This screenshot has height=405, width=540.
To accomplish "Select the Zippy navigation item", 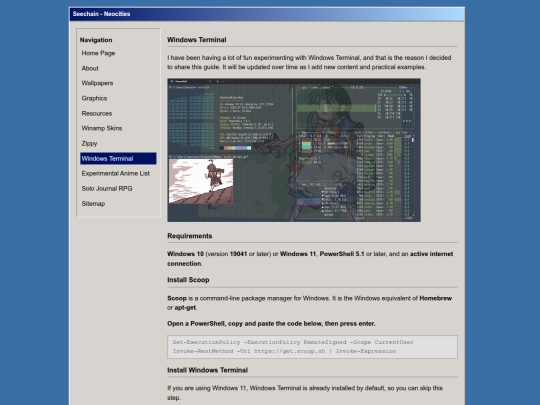I will 89,143.
